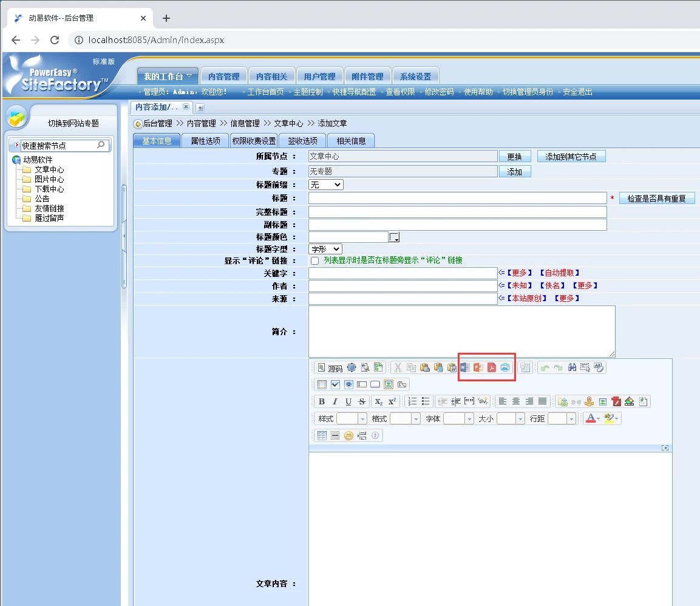Enable the show 评论 link checkbox
The image size is (700, 606).
point(314,260)
